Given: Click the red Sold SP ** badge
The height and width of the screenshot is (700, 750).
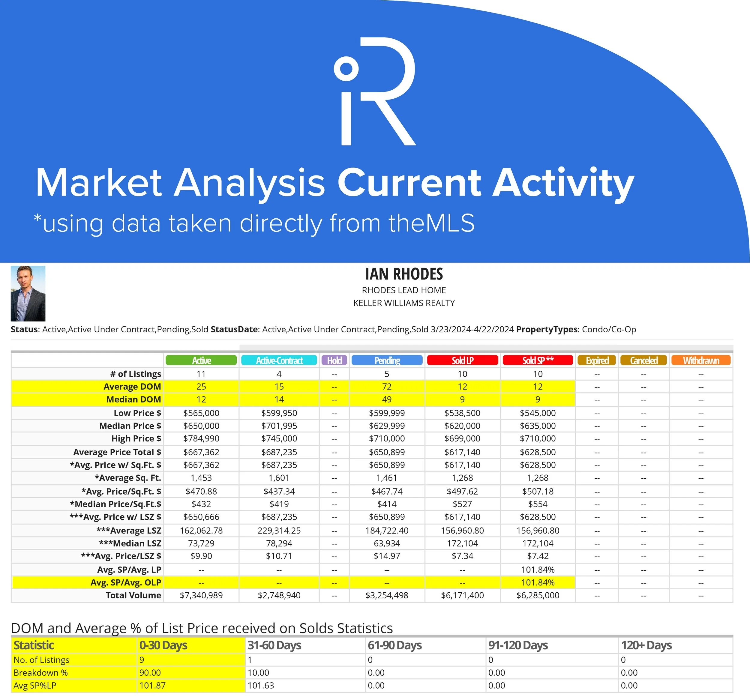Looking at the screenshot, I should click(x=538, y=360).
